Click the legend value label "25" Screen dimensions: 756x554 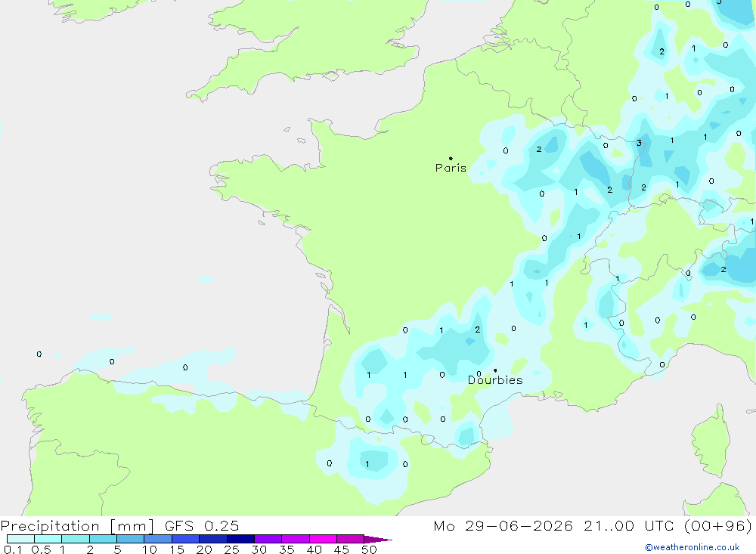tap(231, 549)
